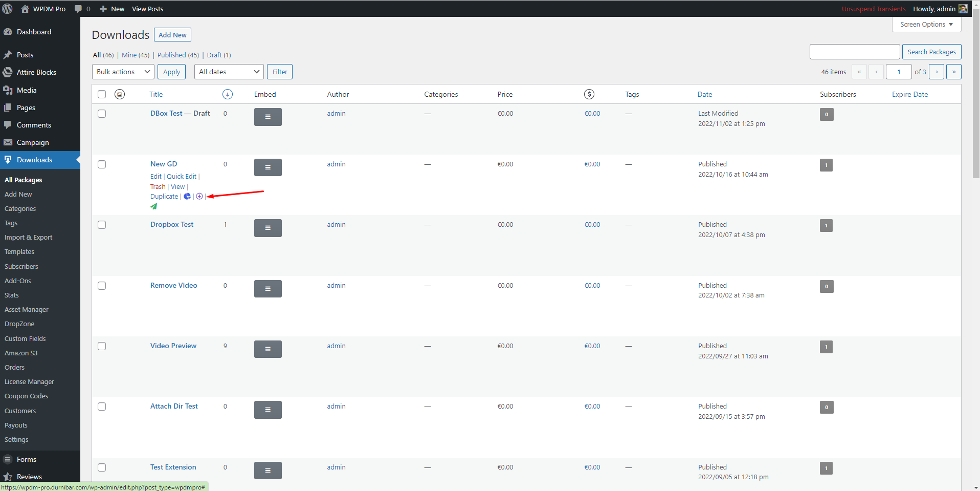Image resolution: width=980 pixels, height=491 pixels.
Task: Click subscriber count badge for Video Preview
Action: (x=826, y=347)
